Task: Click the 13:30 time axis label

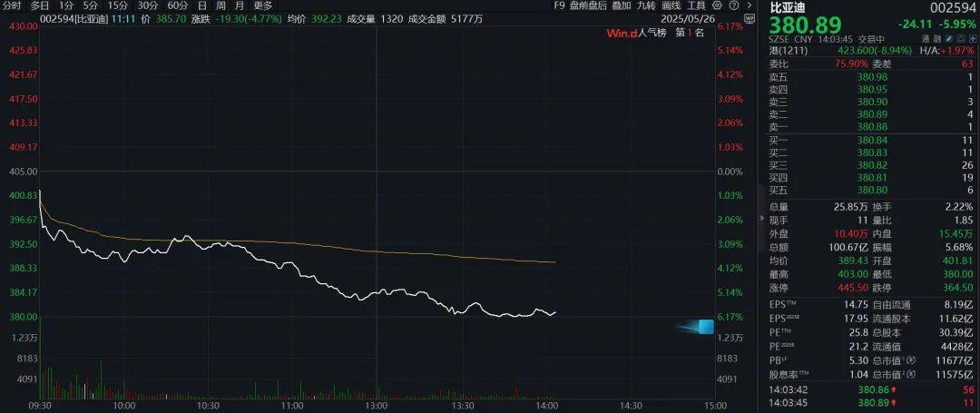Action: [x=461, y=406]
